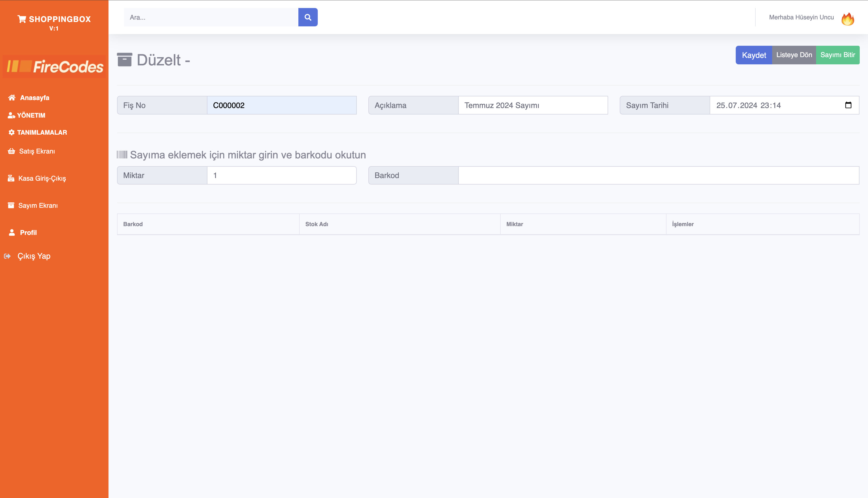868x498 pixels.
Task: Click the blue magnifier search button
Action: point(308,17)
